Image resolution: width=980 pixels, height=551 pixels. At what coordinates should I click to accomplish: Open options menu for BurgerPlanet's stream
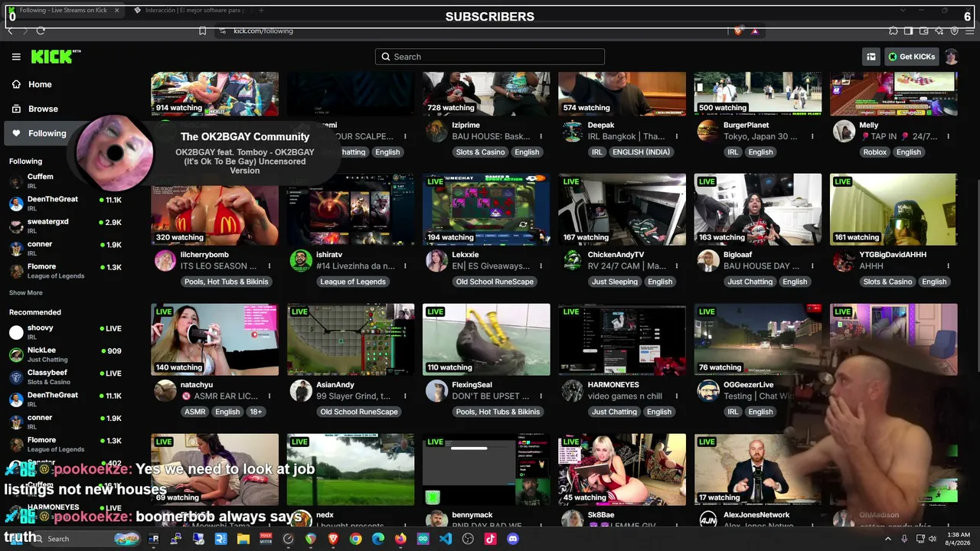[812, 137]
